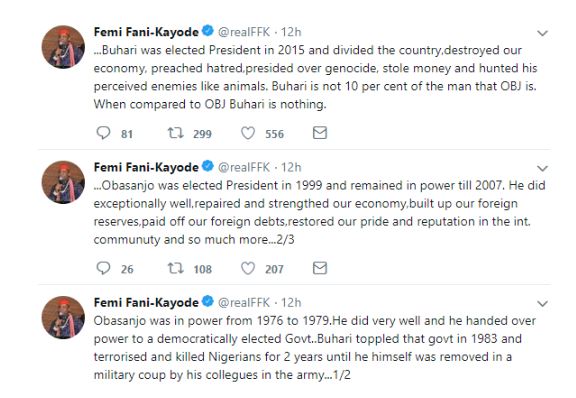Like the tweet with 207 likes
The height and width of the screenshot is (398, 576).
[248, 268]
